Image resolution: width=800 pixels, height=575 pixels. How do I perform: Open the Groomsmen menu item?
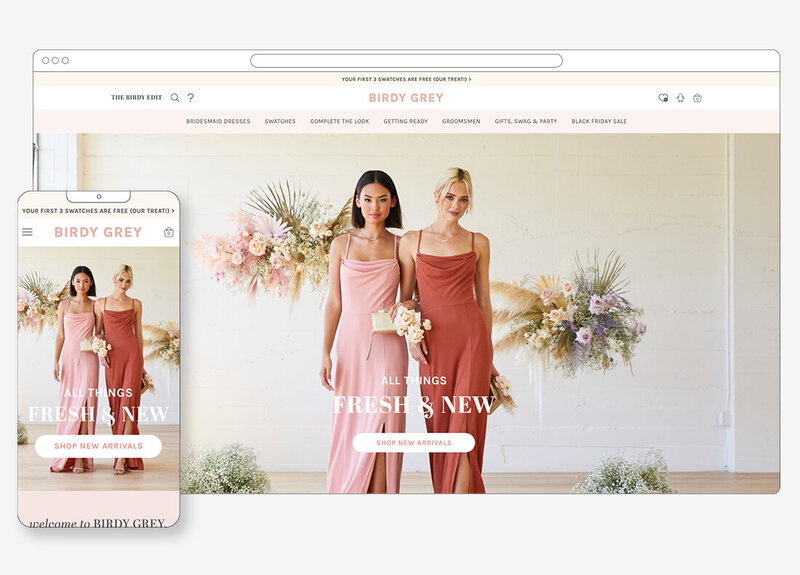[x=461, y=121]
